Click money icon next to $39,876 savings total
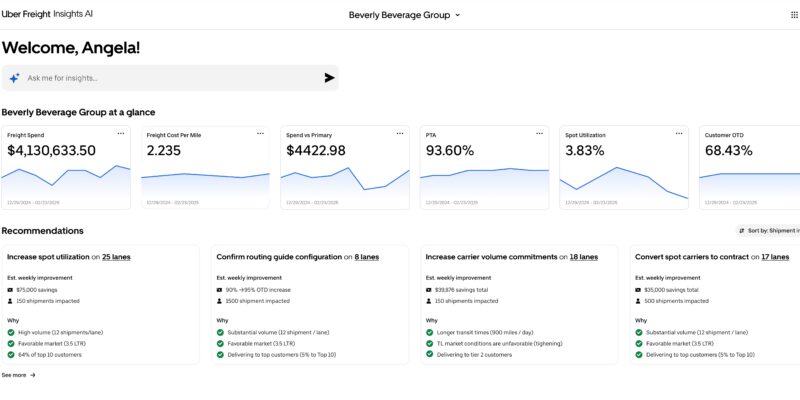Screen dimensions: 800x400 [429, 290]
